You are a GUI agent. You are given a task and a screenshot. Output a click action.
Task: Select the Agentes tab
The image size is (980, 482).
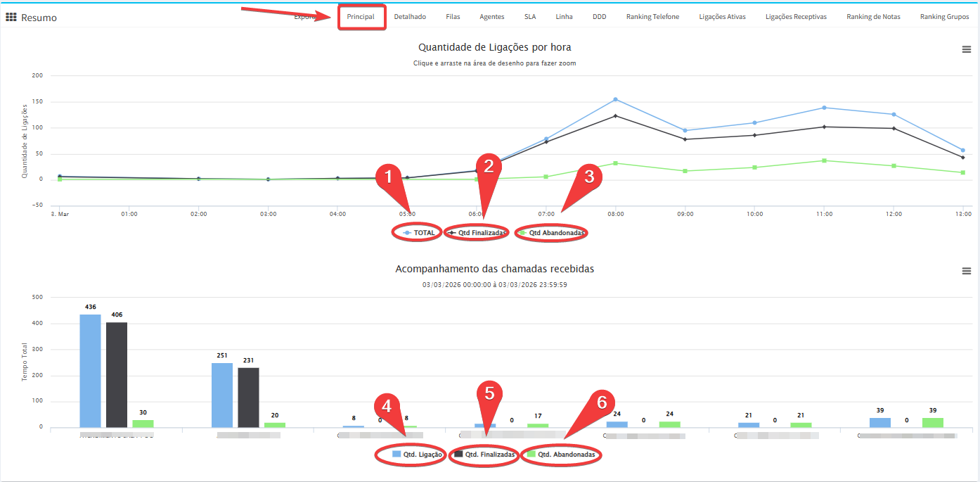(x=492, y=17)
